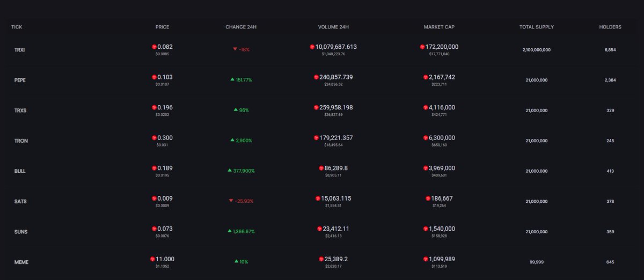The image size is (644, 280).
Task: Sort by the TICK column header
Action: pos(17,27)
